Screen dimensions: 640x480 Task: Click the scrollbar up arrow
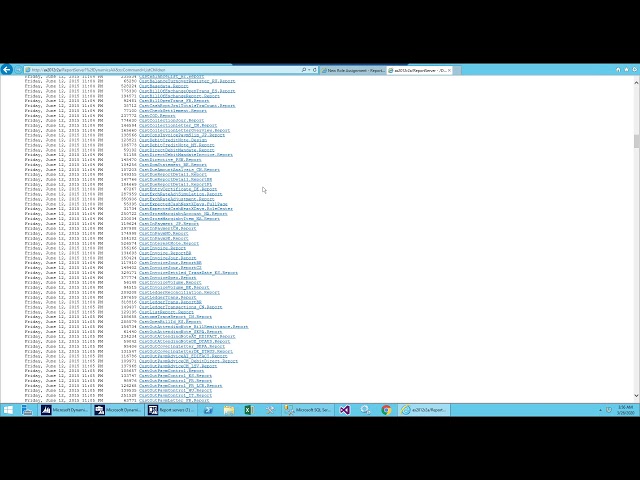click(636, 82)
